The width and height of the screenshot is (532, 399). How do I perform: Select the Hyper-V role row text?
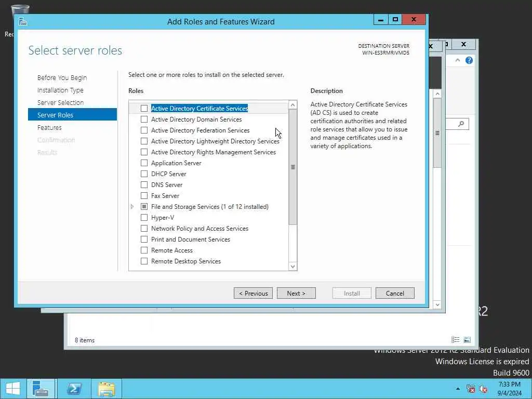(x=163, y=218)
